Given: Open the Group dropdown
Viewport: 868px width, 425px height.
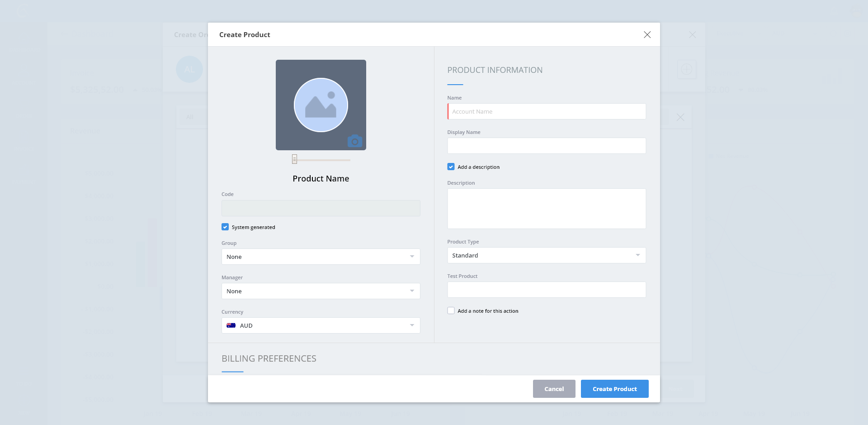Looking at the screenshot, I should pos(321,257).
